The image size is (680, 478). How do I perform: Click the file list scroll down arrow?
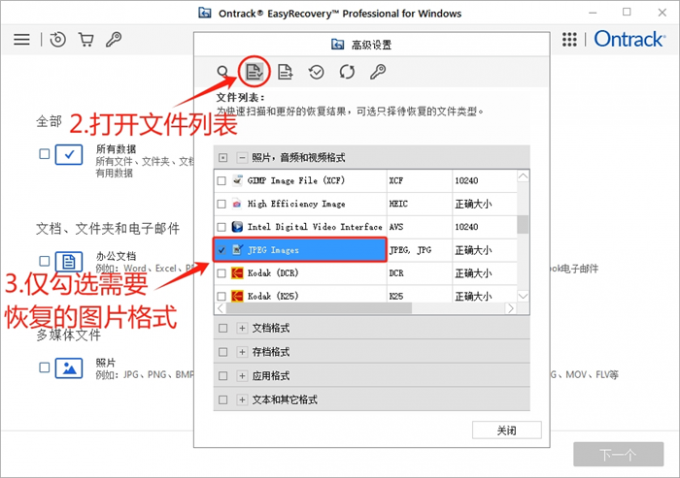point(523,296)
